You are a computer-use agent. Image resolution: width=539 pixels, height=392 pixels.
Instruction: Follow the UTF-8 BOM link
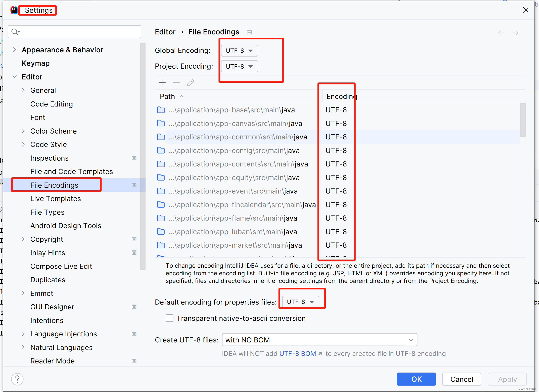(297, 353)
